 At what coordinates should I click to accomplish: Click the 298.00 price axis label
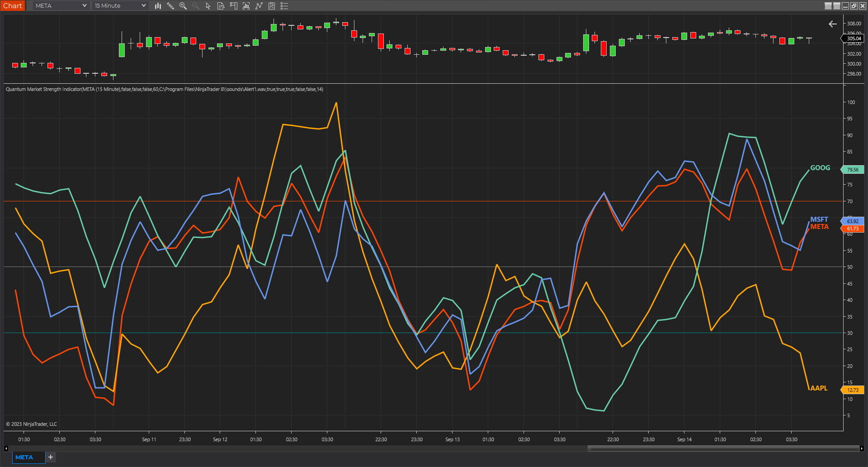(854, 74)
